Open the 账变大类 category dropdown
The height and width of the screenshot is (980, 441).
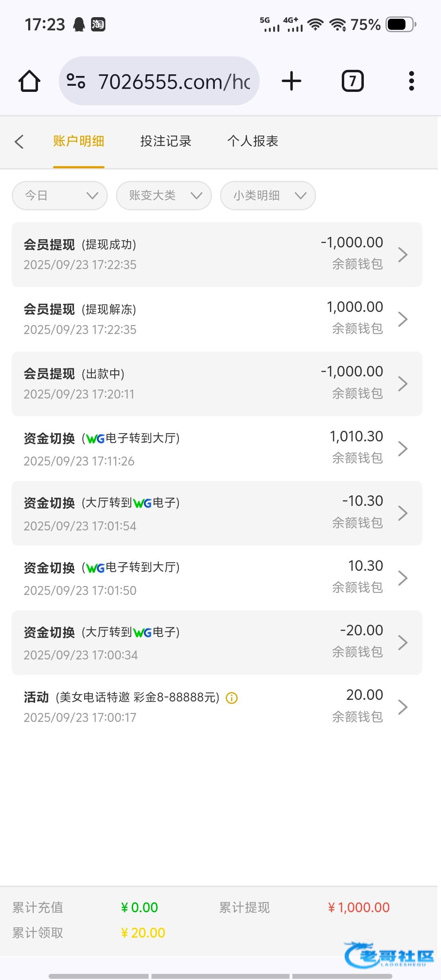click(x=164, y=196)
